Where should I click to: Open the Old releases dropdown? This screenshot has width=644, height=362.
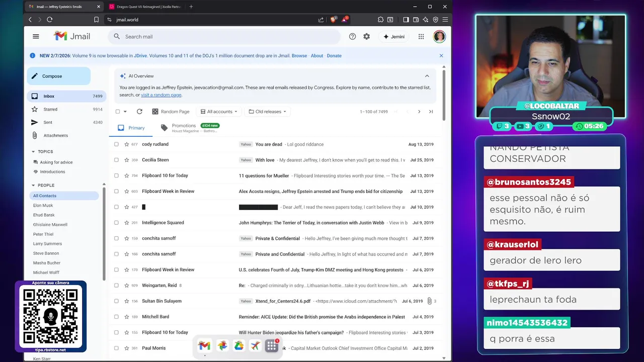point(268,112)
